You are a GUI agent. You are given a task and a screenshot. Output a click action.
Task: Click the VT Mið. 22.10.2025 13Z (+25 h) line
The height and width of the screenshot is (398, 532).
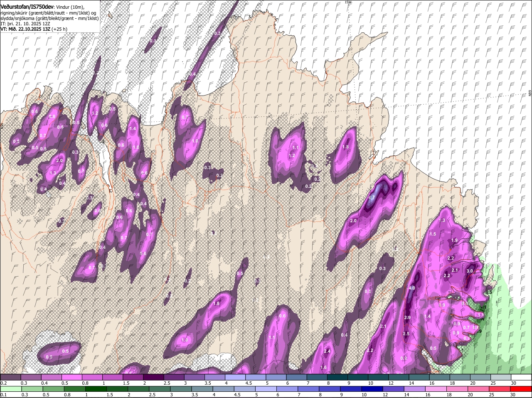[34, 29]
